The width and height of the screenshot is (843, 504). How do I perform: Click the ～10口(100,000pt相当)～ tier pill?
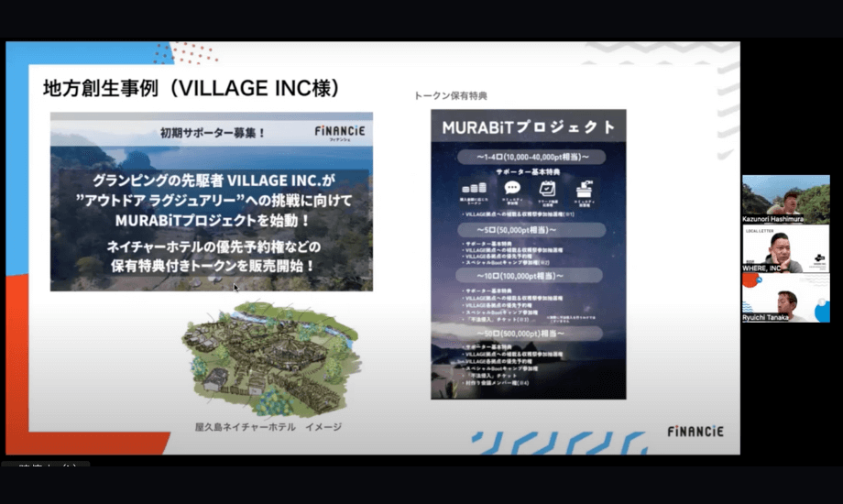(x=529, y=276)
